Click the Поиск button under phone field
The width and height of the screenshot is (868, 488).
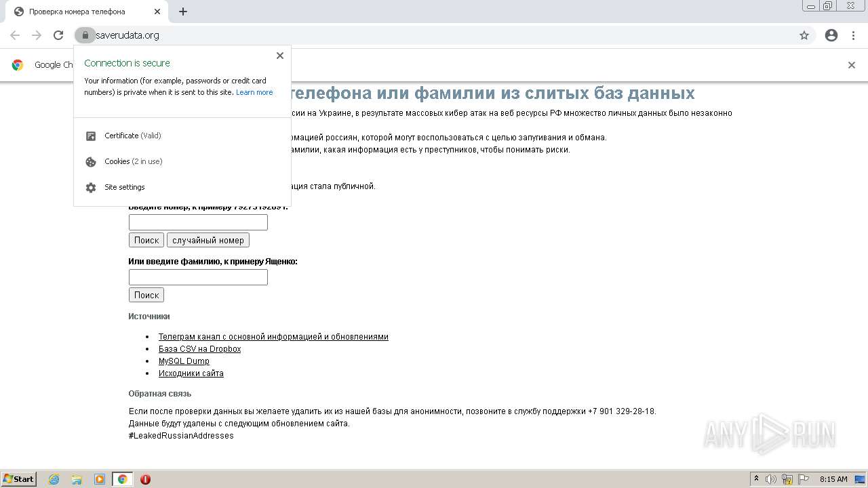(146, 240)
